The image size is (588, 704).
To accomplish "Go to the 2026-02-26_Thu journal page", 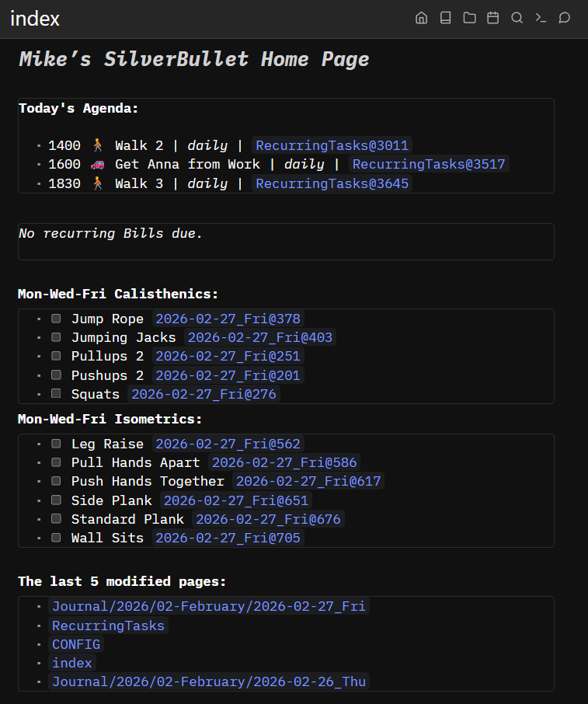I will click(208, 681).
